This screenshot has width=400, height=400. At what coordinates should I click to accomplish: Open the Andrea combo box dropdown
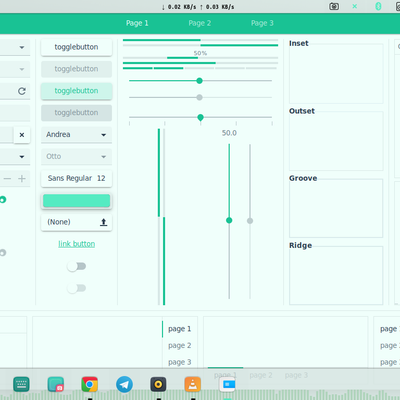pos(76,135)
